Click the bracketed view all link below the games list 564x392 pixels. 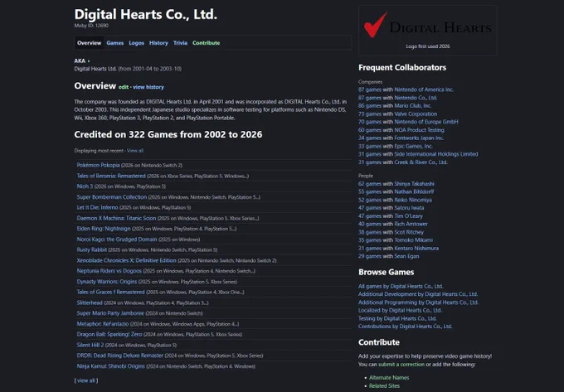pyautogui.click(x=86, y=380)
